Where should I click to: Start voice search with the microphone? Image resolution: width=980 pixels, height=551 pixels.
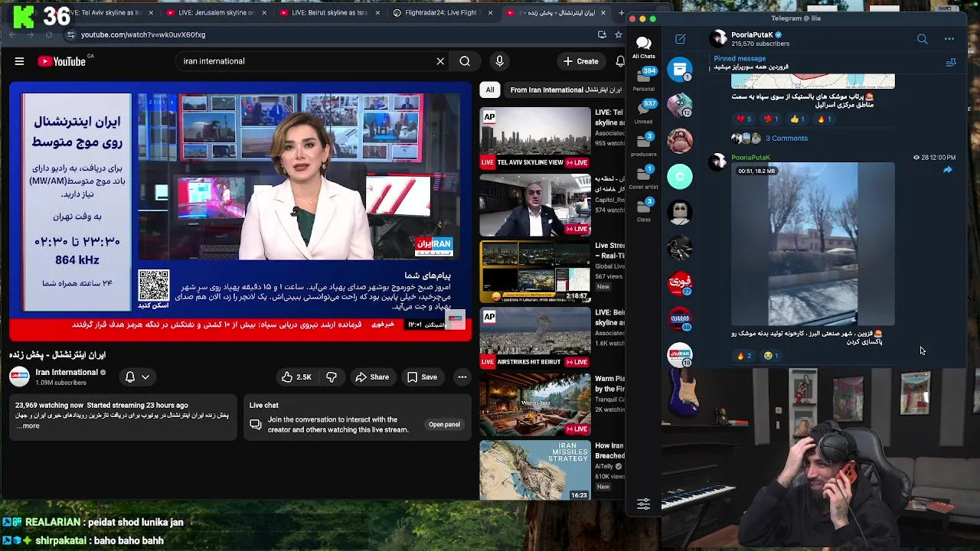(499, 61)
